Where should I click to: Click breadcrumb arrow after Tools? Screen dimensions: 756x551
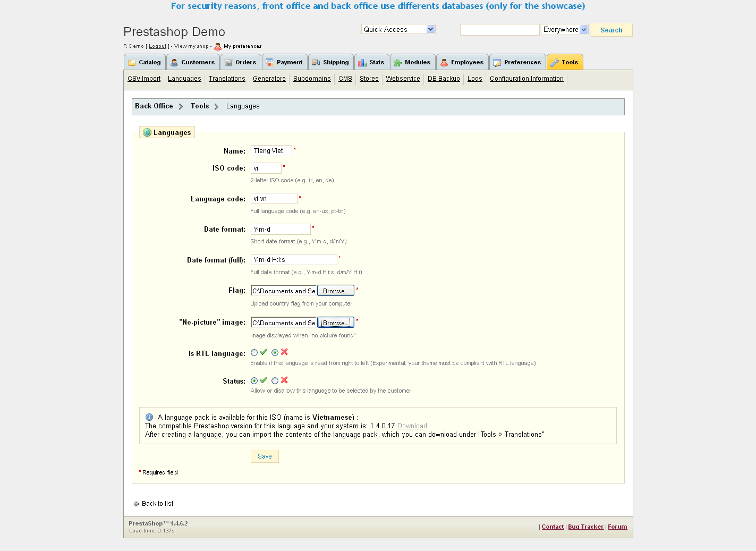click(x=216, y=106)
